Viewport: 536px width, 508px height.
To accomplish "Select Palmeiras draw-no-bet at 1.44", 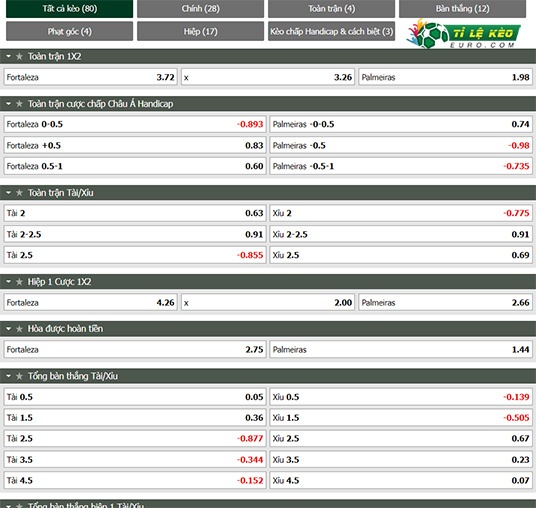I will (401, 349).
